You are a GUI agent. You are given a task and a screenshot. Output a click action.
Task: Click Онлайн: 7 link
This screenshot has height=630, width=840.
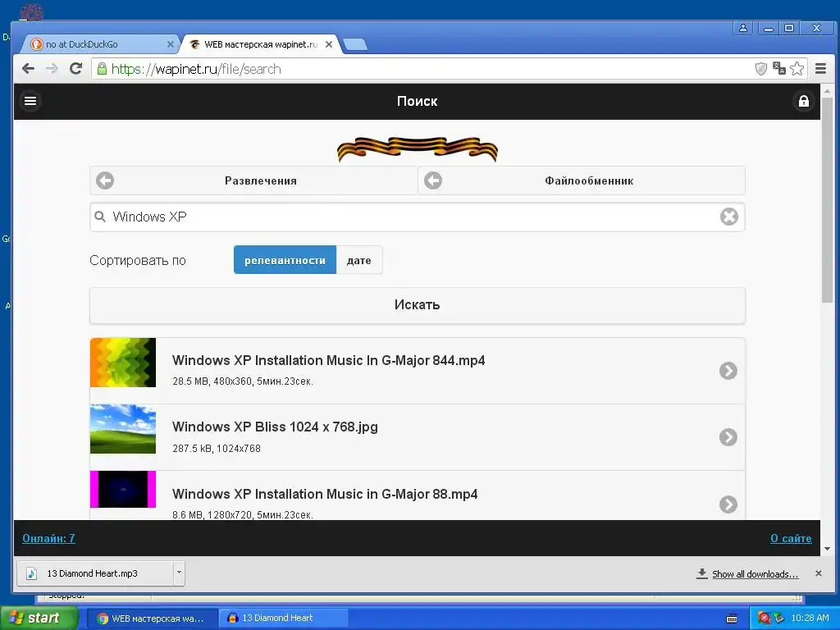48,538
